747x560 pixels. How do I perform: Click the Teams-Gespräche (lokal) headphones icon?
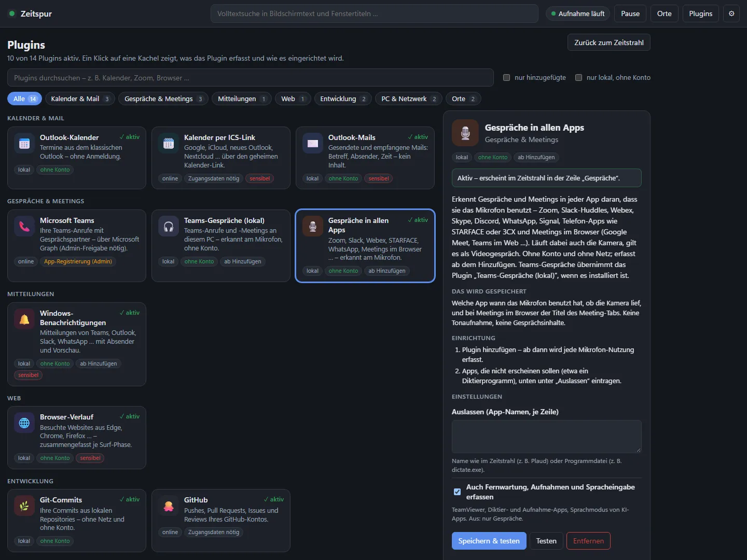[169, 227]
